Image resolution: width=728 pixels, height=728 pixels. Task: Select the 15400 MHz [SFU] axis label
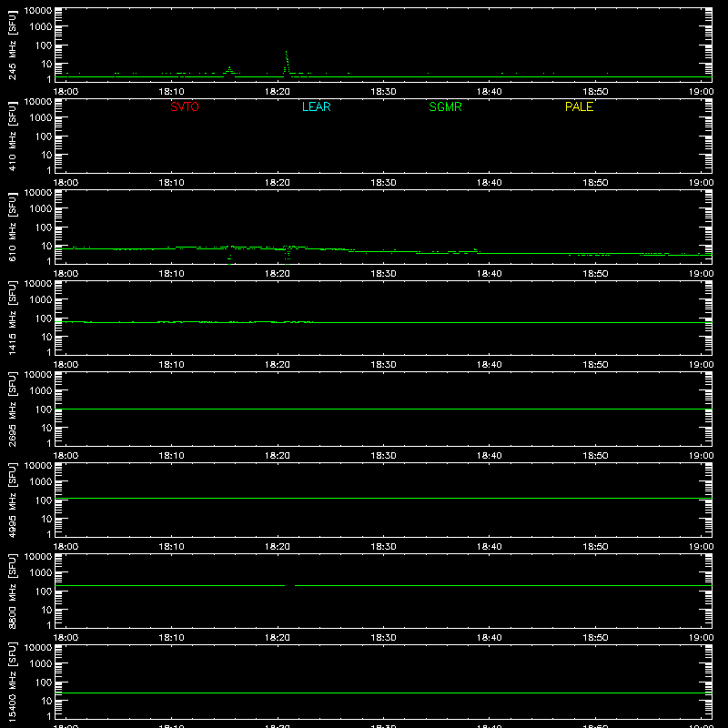(12, 682)
